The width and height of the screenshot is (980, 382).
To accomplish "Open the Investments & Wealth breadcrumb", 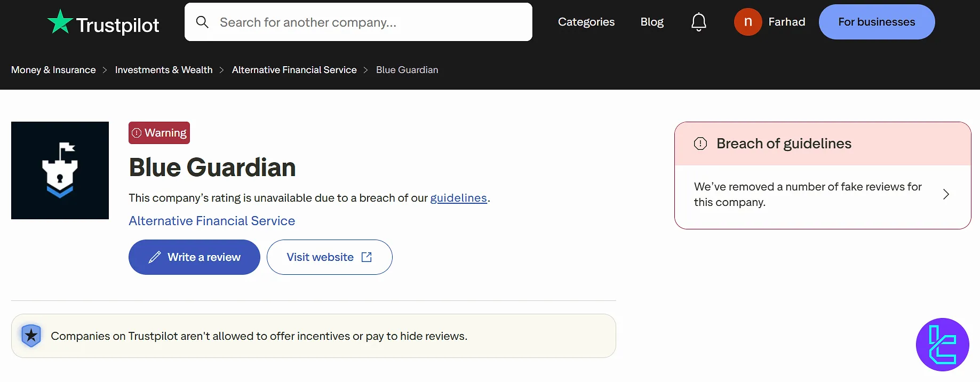I will [163, 69].
